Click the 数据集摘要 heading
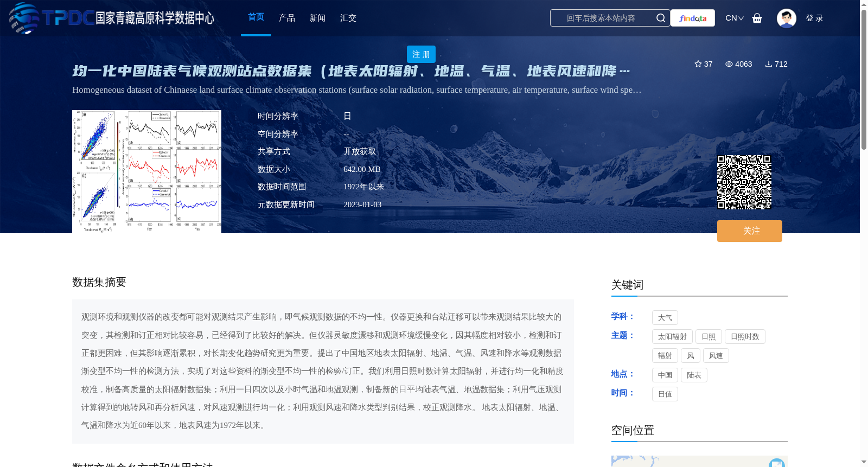Viewport: 868px width, 467px height. point(99,282)
